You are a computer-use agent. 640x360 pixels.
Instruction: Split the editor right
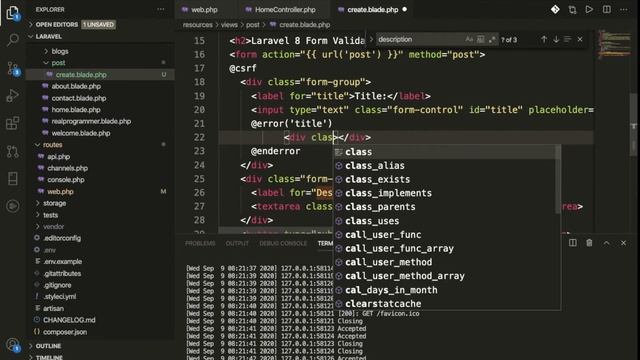coord(607,9)
